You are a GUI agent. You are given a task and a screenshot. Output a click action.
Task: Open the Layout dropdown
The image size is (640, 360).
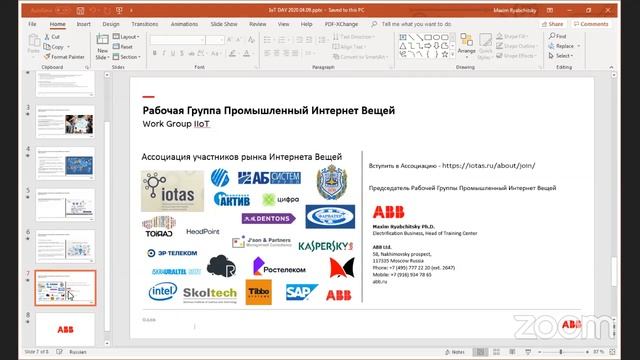coord(126,37)
